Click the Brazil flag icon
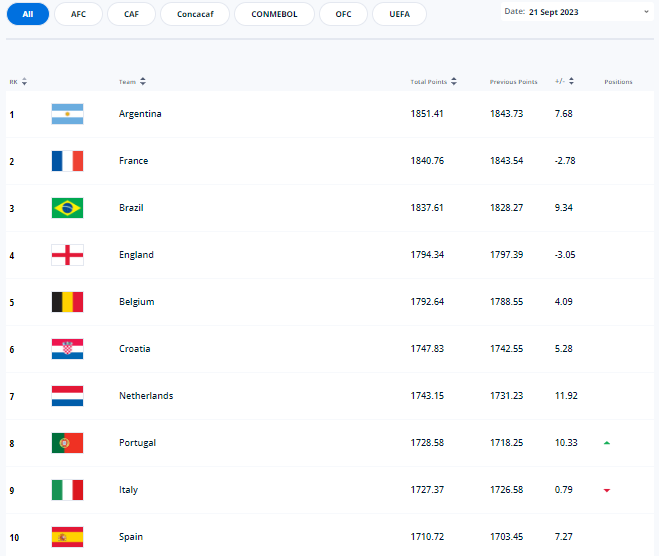The width and height of the screenshot is (659, 556). [x=67, y=208]
